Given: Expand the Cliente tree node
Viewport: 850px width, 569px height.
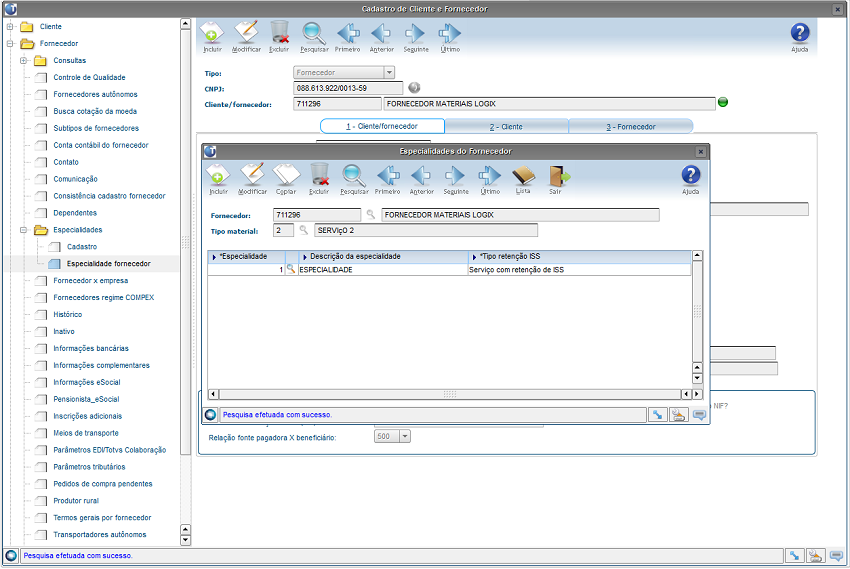Looking at the screenshot, I should [x=10, y=27].
